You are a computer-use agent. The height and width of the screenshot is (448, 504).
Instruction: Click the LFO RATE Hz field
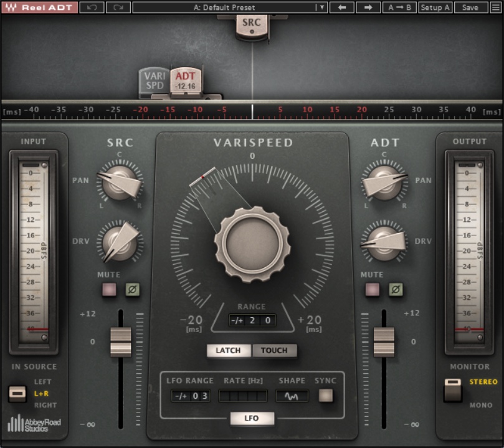point(243,396)
